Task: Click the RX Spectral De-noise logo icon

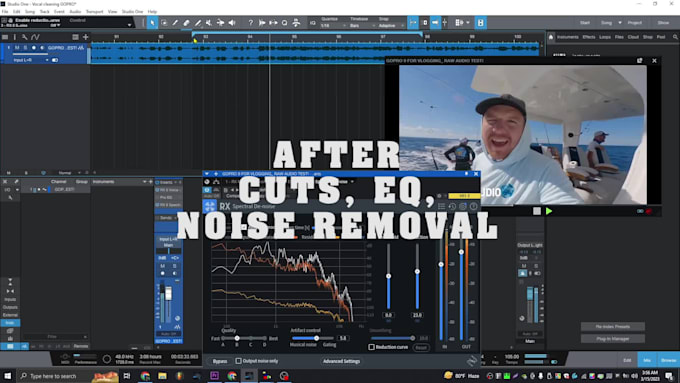Action: [x=210, y=206]
